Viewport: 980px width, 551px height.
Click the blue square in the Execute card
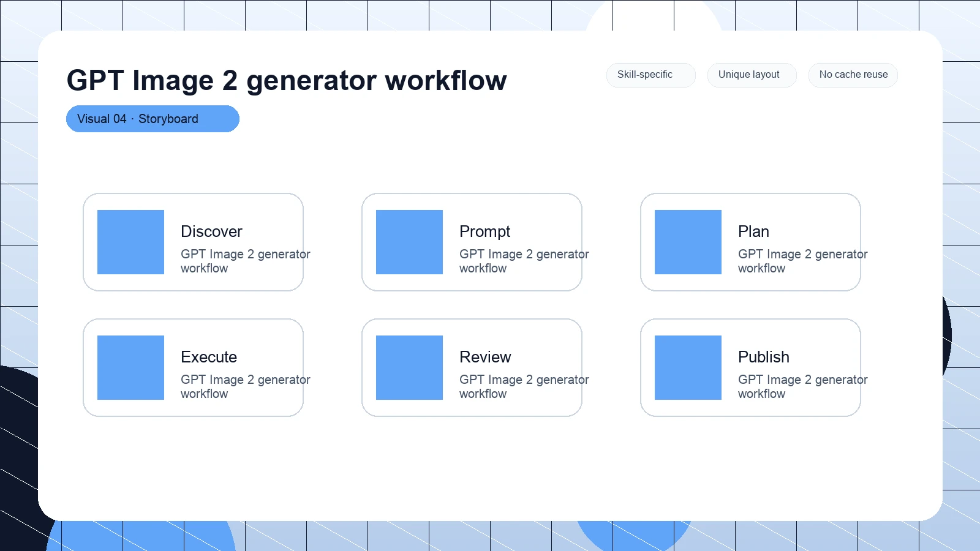click(130, 367)
